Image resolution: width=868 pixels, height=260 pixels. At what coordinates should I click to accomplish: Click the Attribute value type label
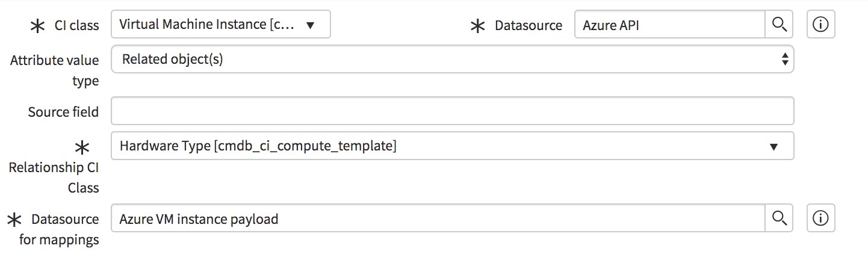tap(55, 70)
